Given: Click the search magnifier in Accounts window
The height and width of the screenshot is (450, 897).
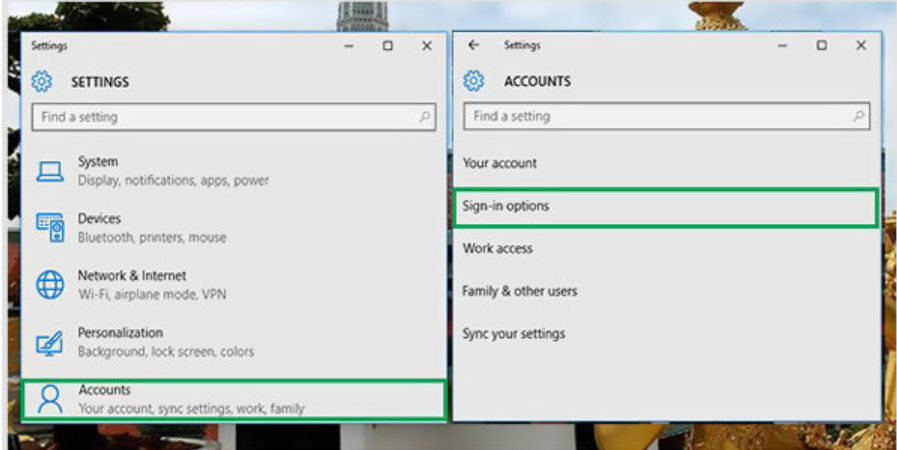Looking at the screenshot, I should pyautogui.click(x=858, y=116).
